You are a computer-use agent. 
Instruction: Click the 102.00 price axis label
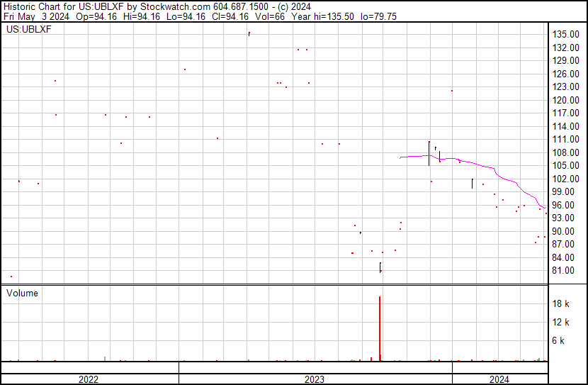coord(565,179)
